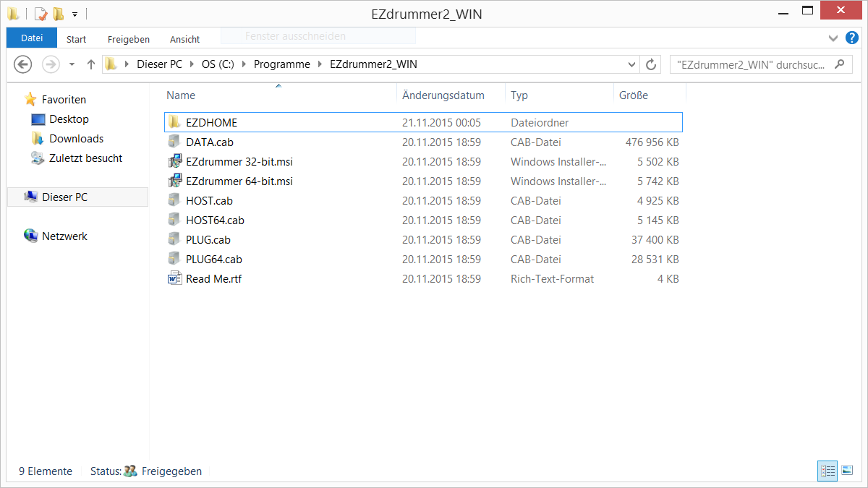Viewport: 868px width, 488px height.
Task: Select the PLUG64.cab file name
Action: [214, 260]
